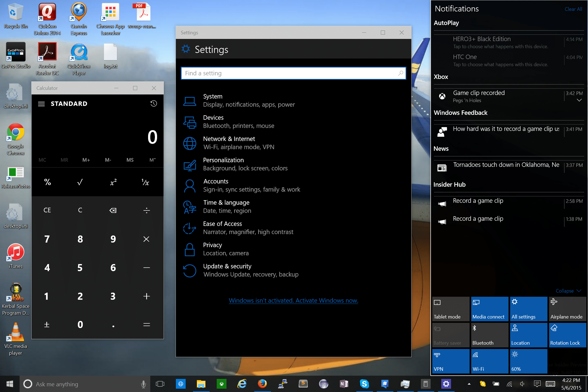
Task: Toggle VPN quick action tile
Action: [451, 361]
